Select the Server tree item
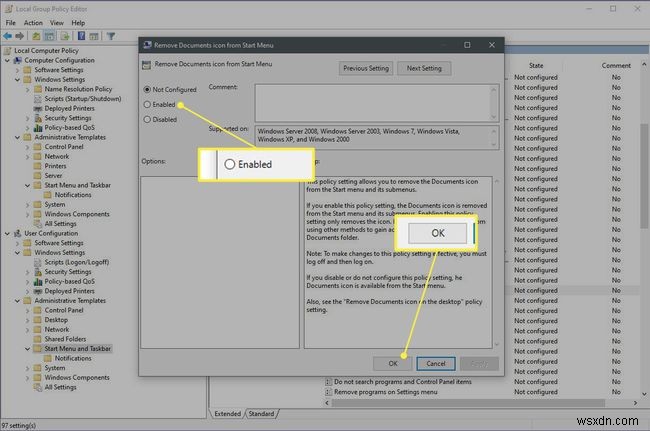Image resolution: width=650 pixels, height=431 pixels. pos(53,176)
